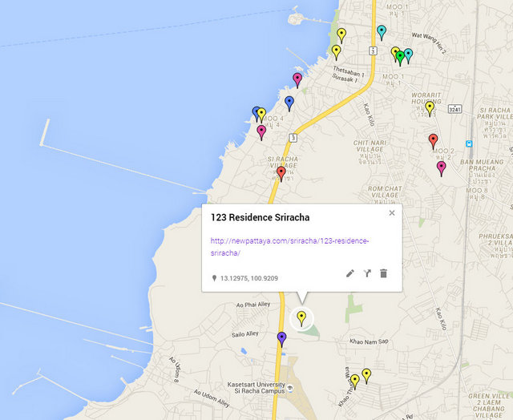Select the yellow marker above Thetsaban 1 label
The width and height of the screenshot is (513, 420).
pyautogui.click(x=336, y=53)
